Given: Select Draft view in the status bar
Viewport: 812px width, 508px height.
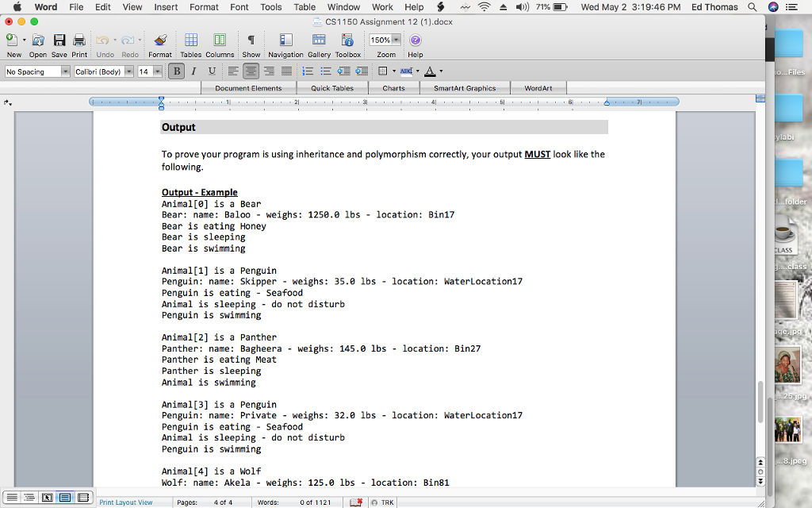Looking at the screenshot, I should (12, 497).
